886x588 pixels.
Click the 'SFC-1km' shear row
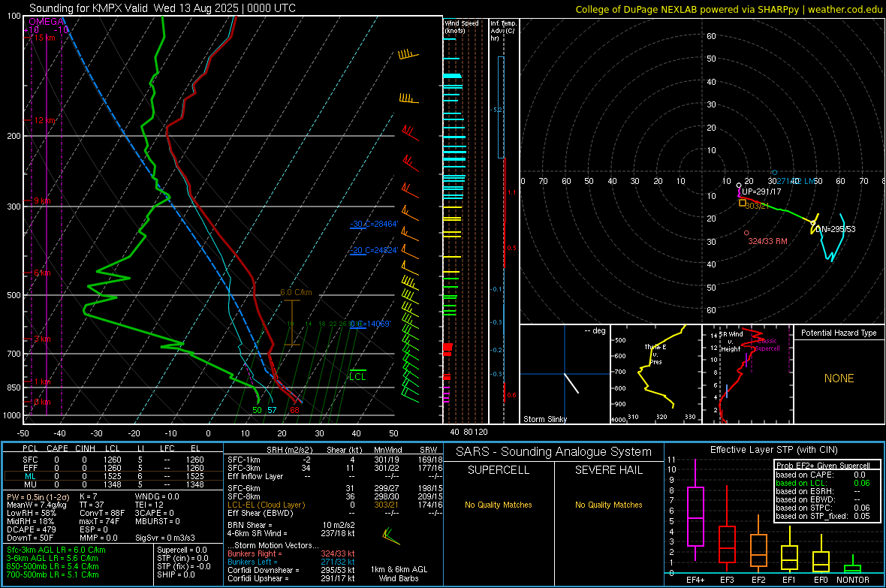click(335, 460)
